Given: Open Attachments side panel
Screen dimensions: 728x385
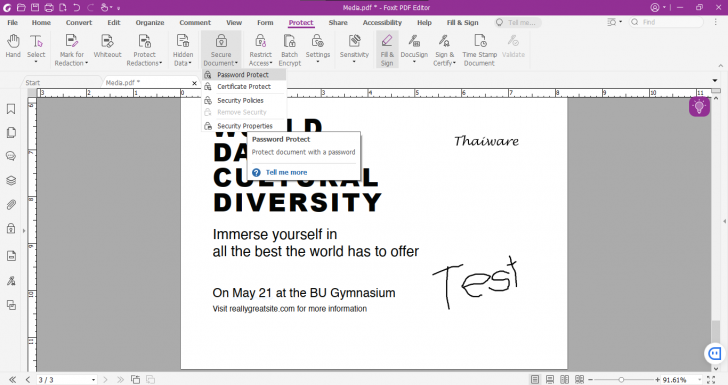Looking at the screenshot, I should pyautogui.click(x=11, y=204).
